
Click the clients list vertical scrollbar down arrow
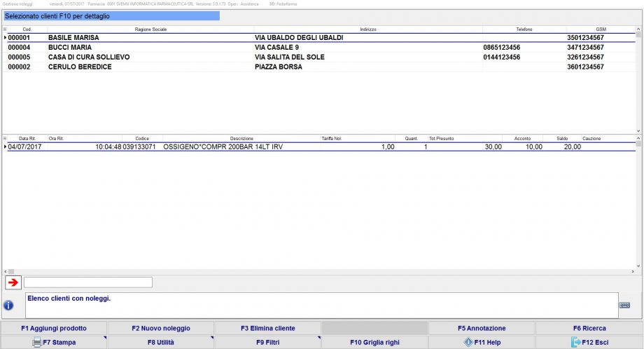point(638,130)
